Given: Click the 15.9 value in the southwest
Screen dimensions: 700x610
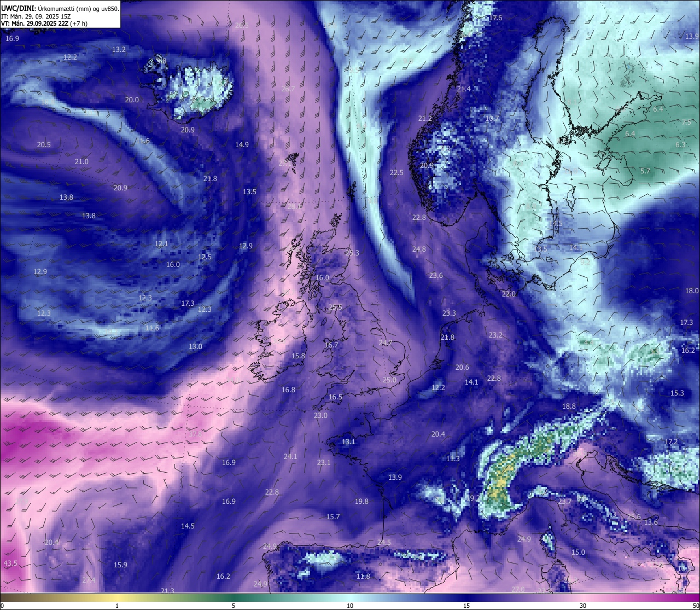Looking at the screenshot, I should point(120,565).
